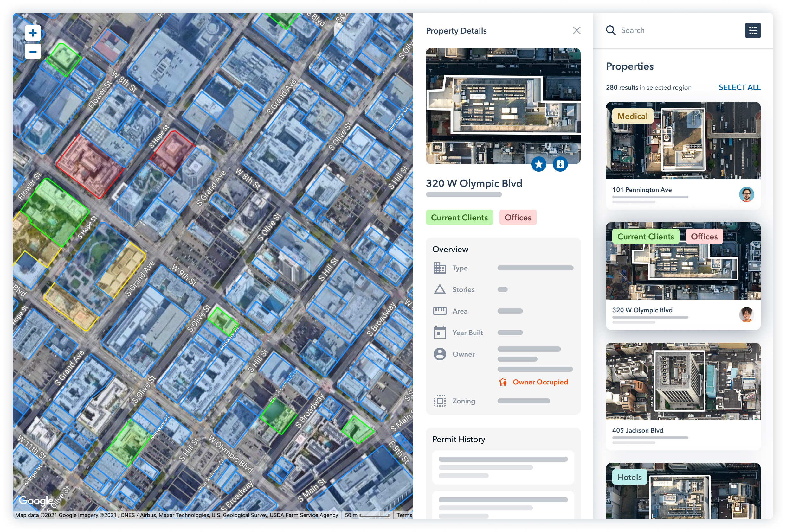The height and width of the screenshot is (532, 786).
Task: Click the Owner Occupied house icon
Action: pyautogui.click(x=504, y=382)
